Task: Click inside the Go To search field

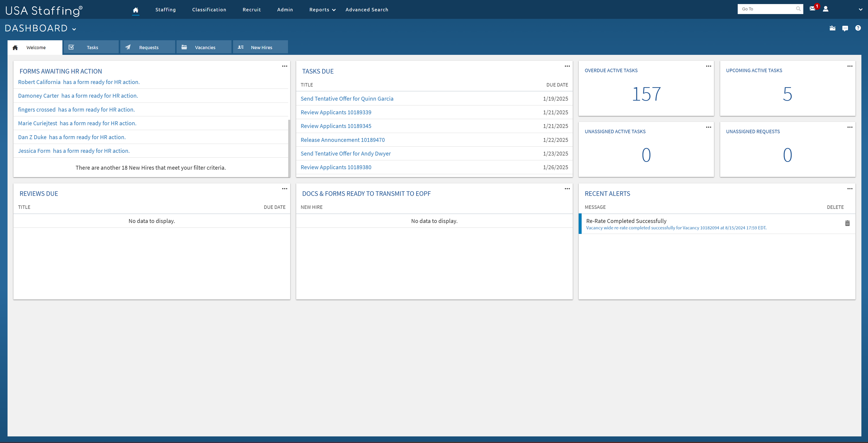Action: [765, 9]
